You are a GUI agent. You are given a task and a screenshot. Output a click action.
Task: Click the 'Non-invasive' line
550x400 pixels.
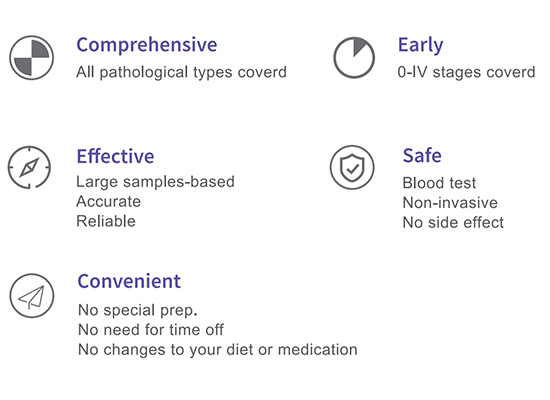click(450, 202)
